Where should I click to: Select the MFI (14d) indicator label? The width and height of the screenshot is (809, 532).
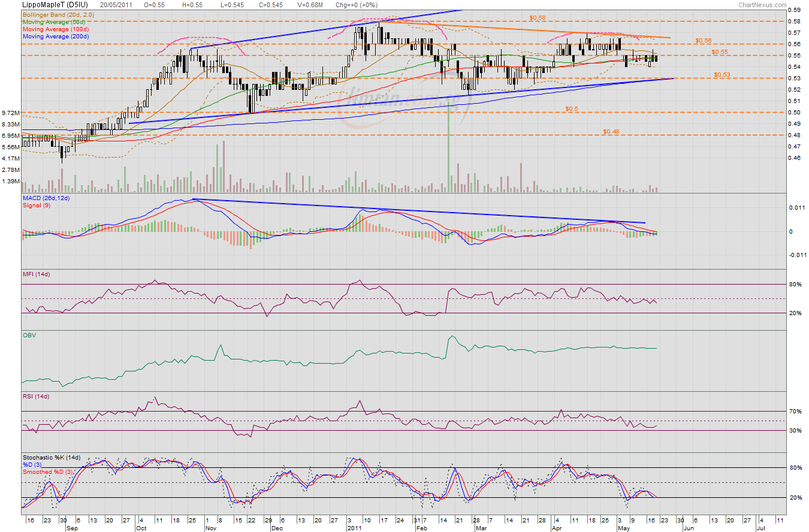coord(36,274)
